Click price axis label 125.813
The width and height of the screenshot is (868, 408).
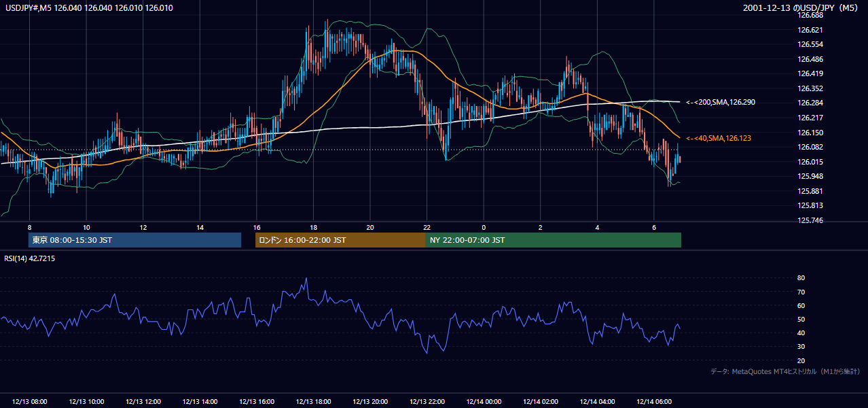coord(810,205)
